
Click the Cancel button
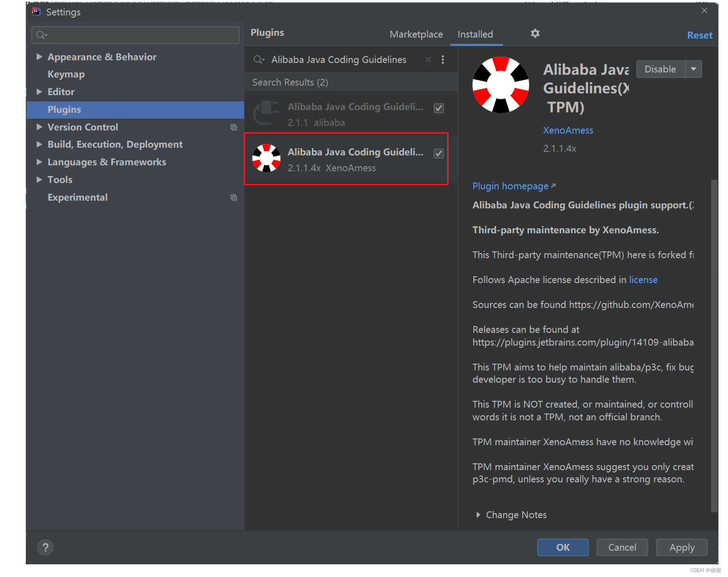point(622,547)
